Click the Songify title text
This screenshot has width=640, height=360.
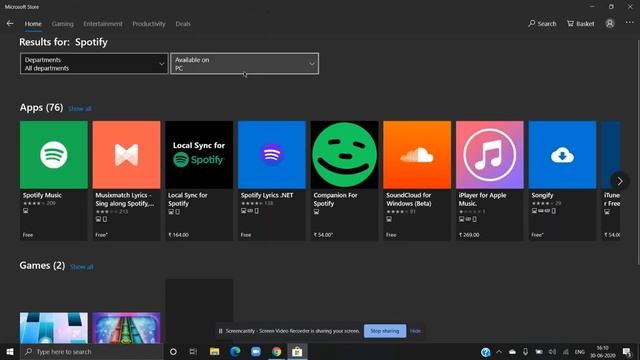(x=542, y=195)
